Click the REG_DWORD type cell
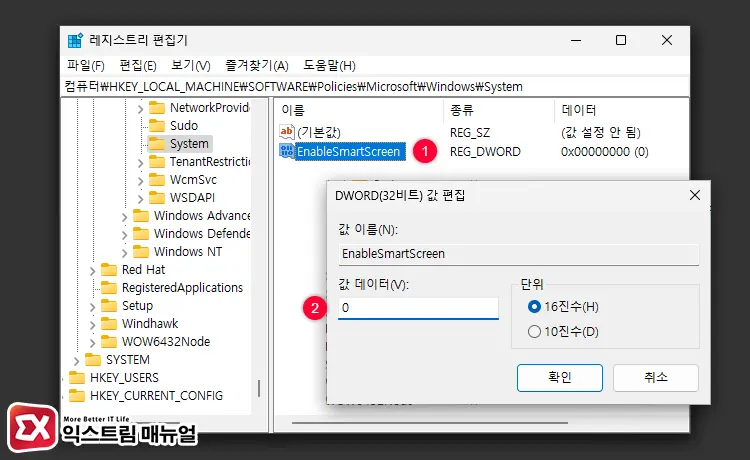750x460 pixels. (x=485, y=152)
